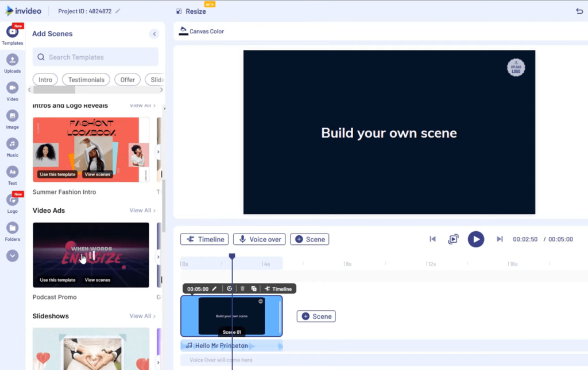Click the undo arrow icon
588x370 pixels.
(579, 11)
